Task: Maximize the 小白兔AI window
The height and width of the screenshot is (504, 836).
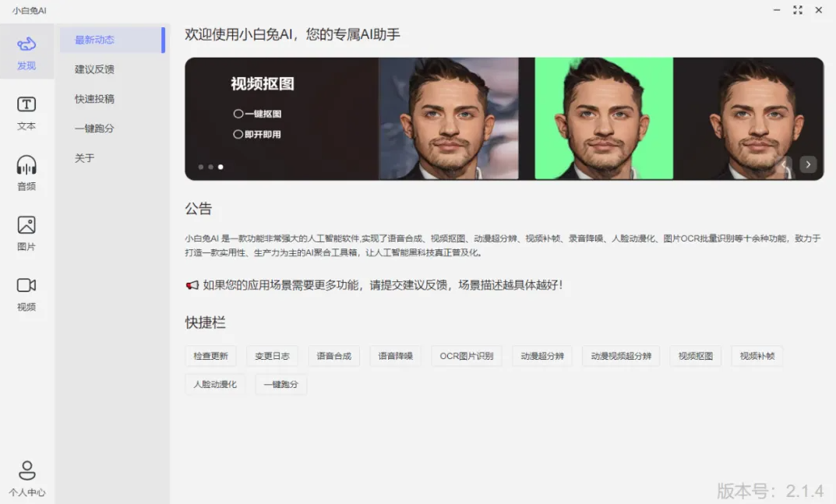Action: [798, 10]
